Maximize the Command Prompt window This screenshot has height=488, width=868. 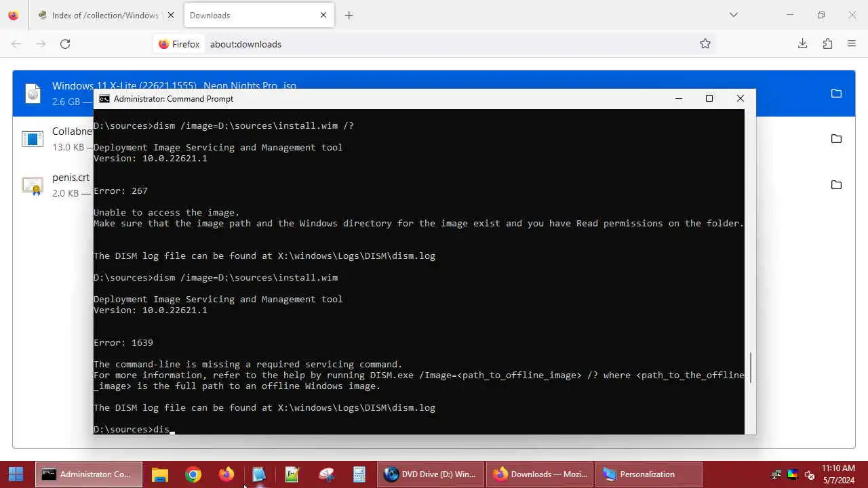click(709, 99)
